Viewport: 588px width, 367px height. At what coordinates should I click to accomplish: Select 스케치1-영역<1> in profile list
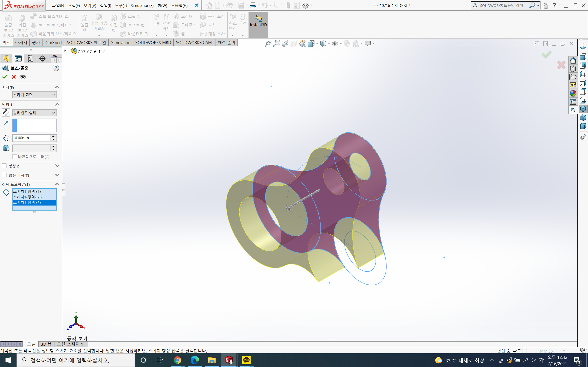tap(27, 192)
